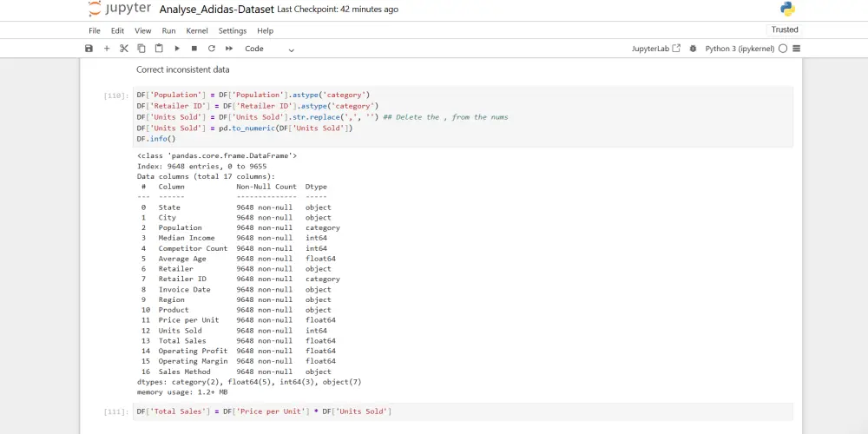Open the Help menu

pos(265,31)
